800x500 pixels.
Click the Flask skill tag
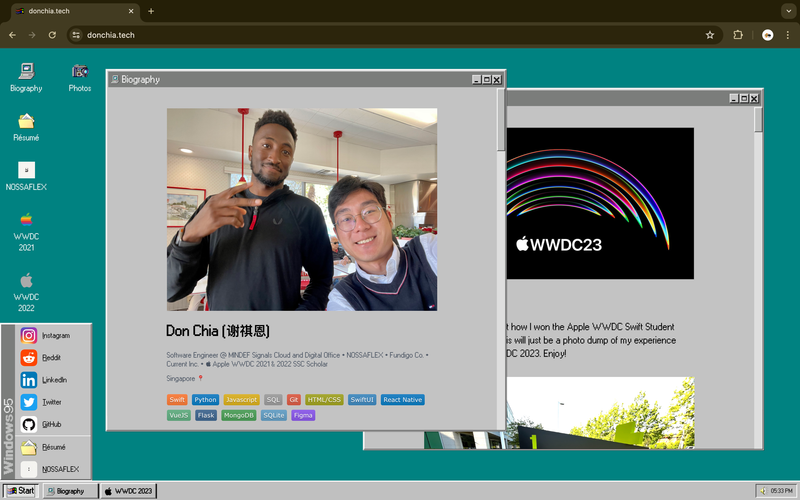(206, 415)
